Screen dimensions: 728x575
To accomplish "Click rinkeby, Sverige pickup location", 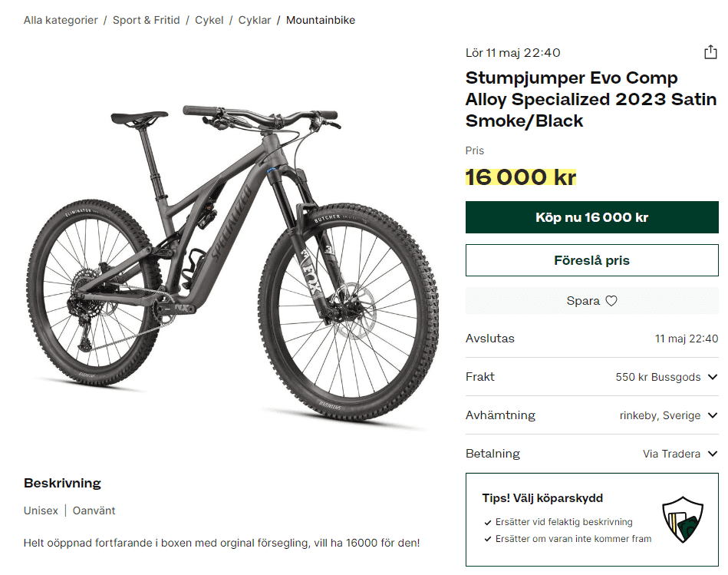I will coord(660,415).
